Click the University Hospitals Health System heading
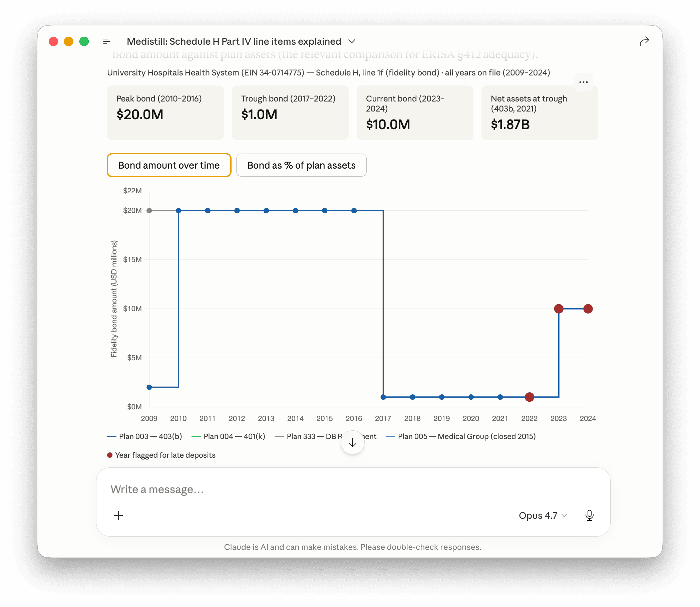The height and width of the screenshot is (607, 700). [328, 73]
